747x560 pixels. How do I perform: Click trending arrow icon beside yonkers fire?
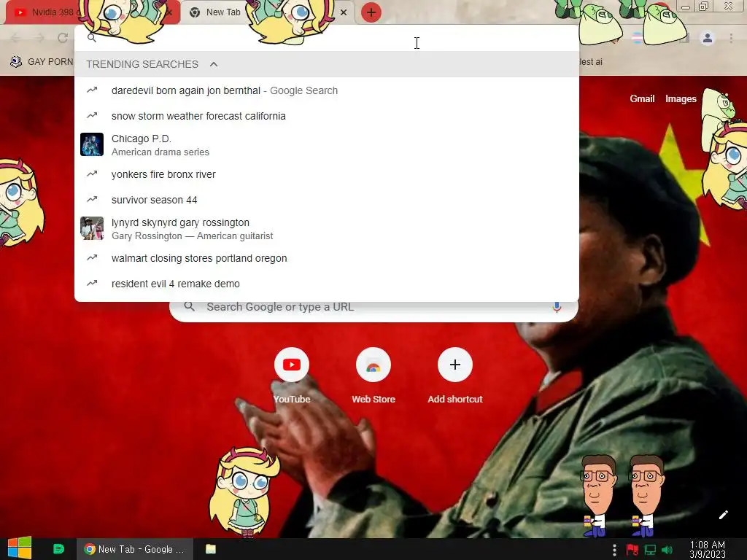[92, 174]
